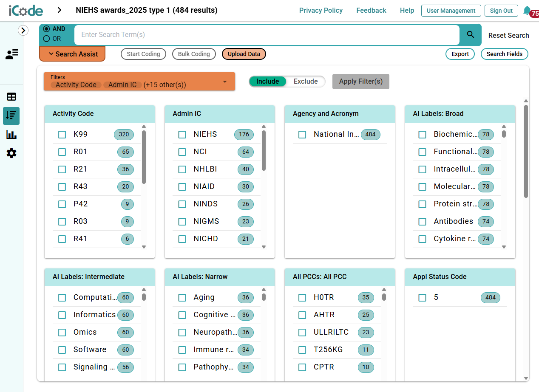
Task: Click the Sign Out button
Action: (501, 11)
